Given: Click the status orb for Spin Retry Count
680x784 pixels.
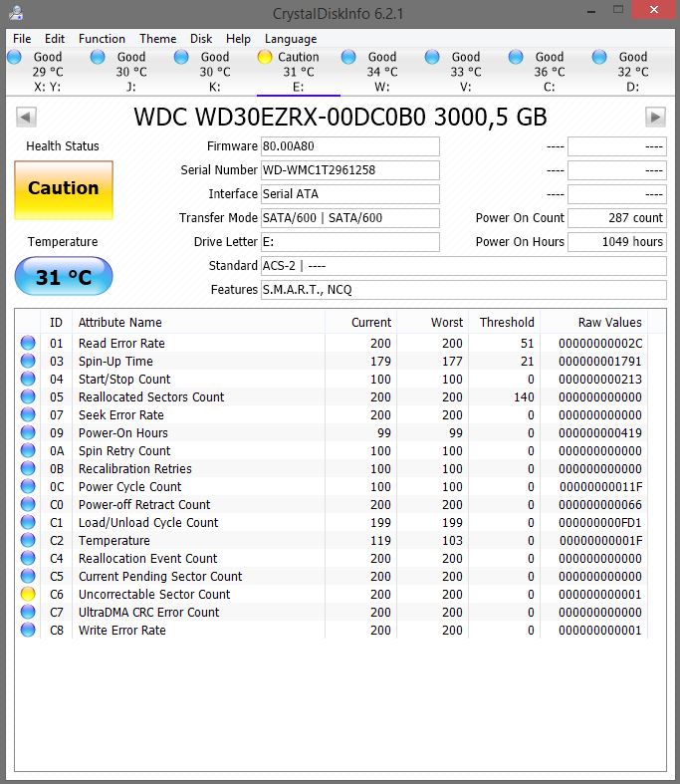Looking at the screenshot, I should 28,451.
